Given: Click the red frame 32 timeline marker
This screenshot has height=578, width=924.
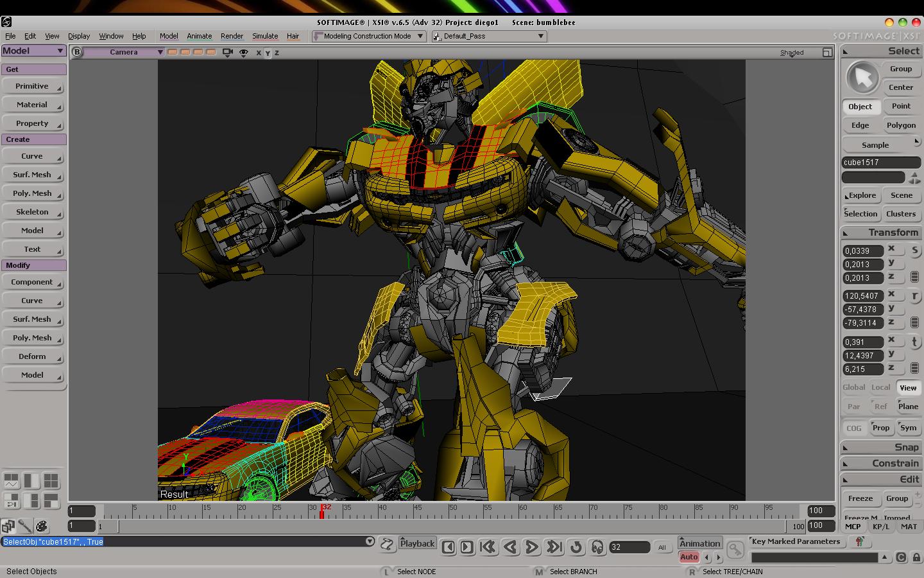Looking at the screenshot, I should click(322, 512).
